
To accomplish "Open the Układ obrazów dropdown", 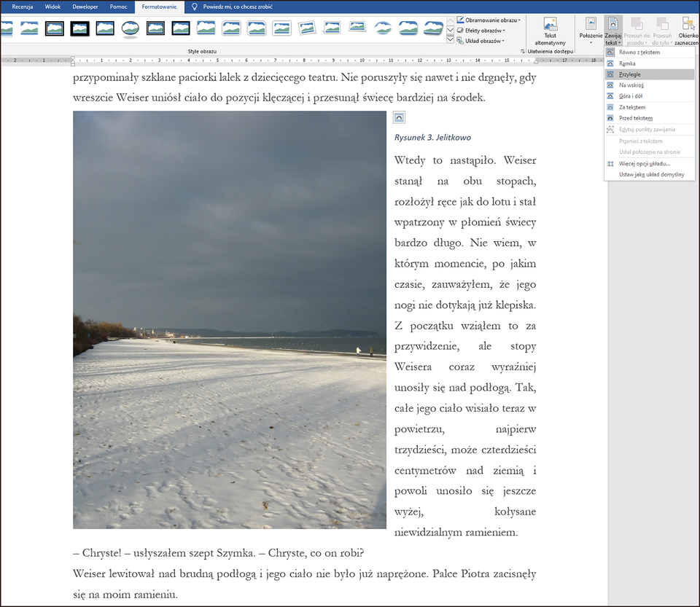I will point(483,41).
